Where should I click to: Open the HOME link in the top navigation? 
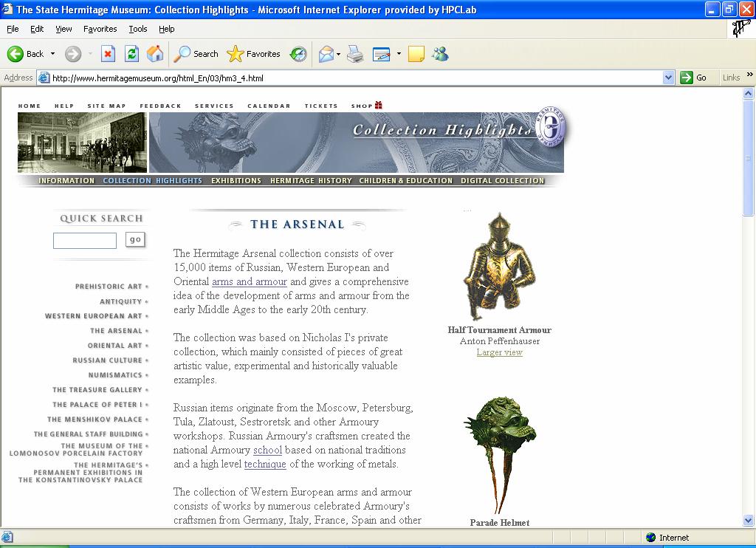point(30,106)
